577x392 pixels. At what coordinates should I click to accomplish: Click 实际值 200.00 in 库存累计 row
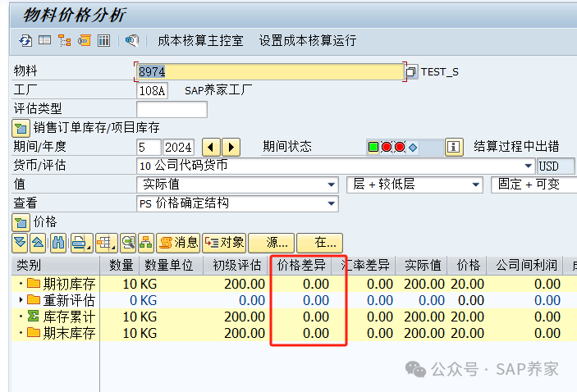pyautogui.click(x=424, y=317)
